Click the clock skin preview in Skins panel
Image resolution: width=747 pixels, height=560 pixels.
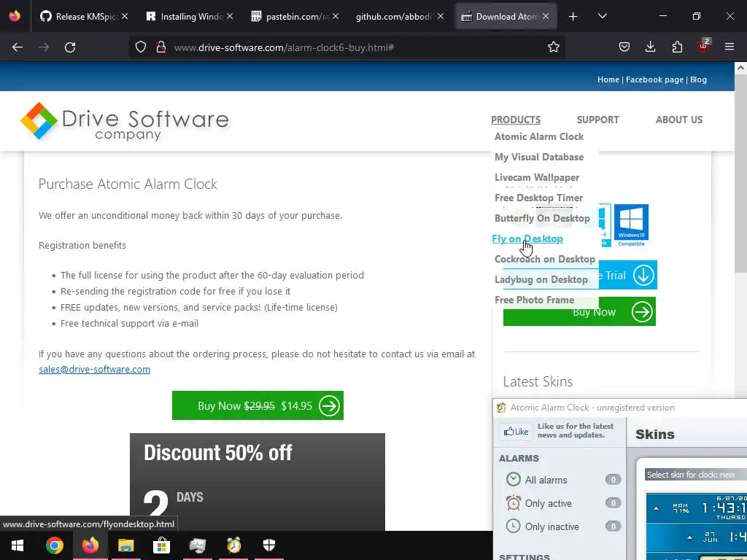[x=696, y=526]
